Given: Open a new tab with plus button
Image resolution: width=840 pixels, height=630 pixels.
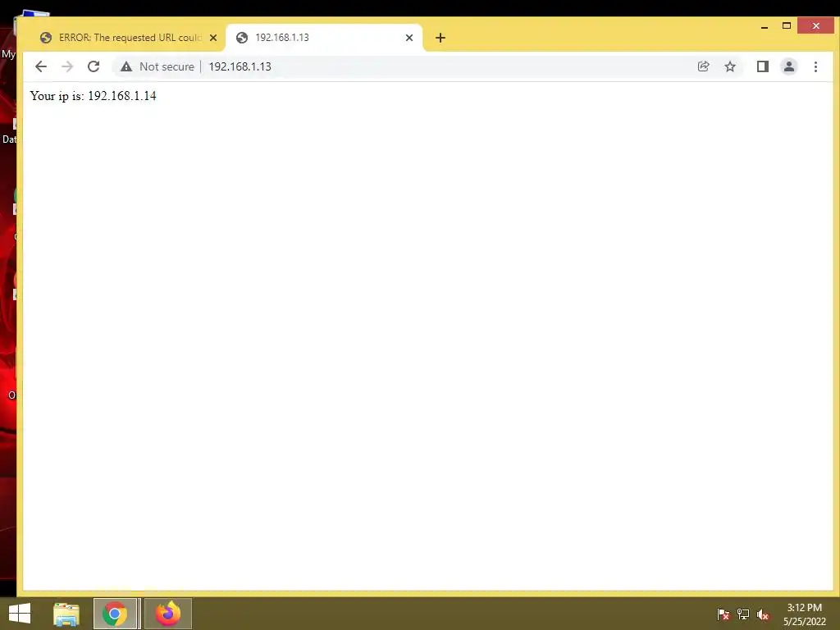Looking at the screenshot, I should pyautogui.click(x=441, y=38).
